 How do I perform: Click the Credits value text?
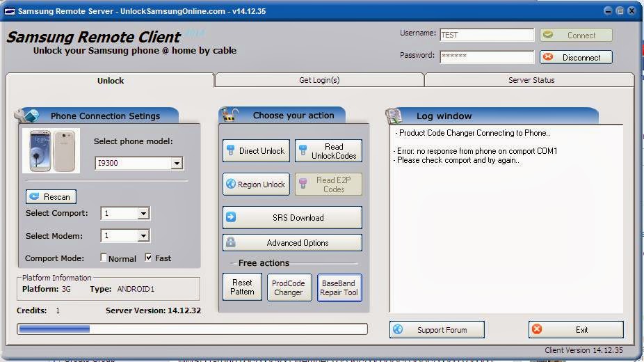[58, 310]
